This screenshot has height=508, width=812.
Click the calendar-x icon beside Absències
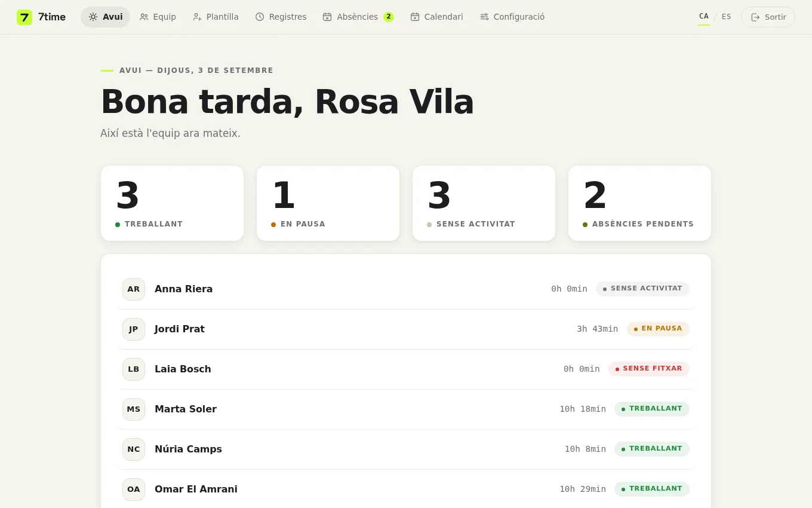tap(327, 17)
